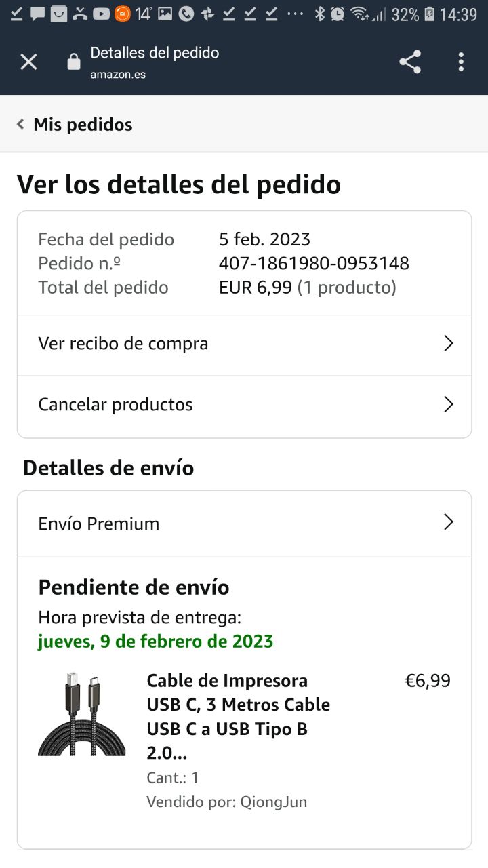
Task: Open Envío Premium details
Action: pyautogui.click(x=99, y=524)
